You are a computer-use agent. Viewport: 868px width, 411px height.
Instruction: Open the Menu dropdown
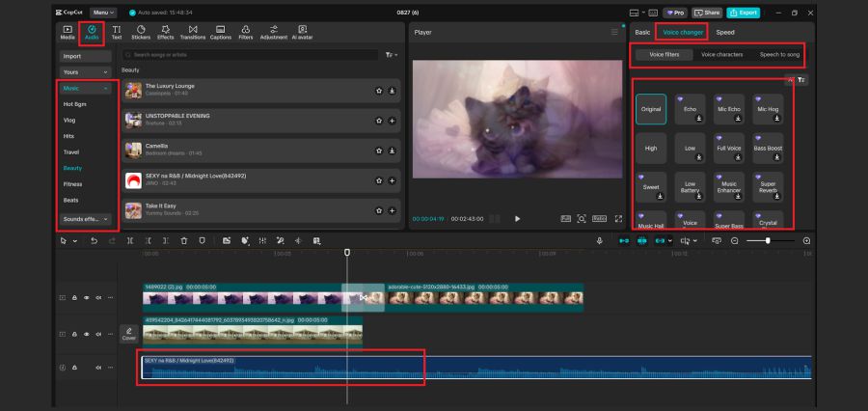click(103, 12)
